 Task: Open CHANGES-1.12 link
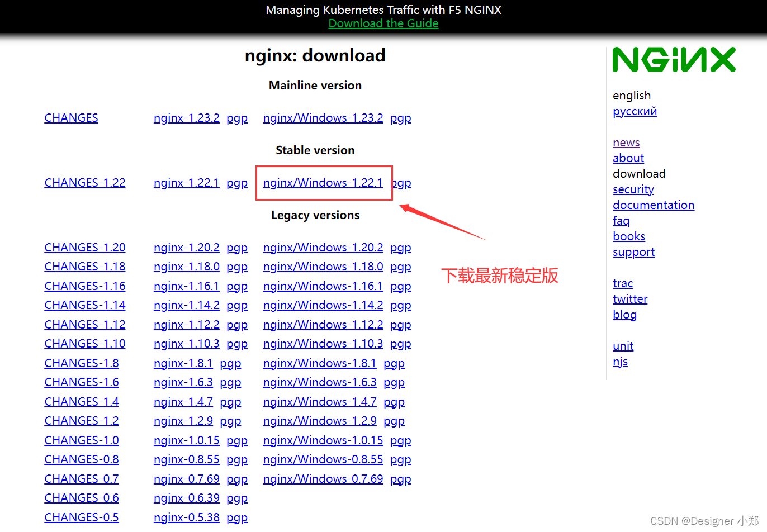(85, 325)
